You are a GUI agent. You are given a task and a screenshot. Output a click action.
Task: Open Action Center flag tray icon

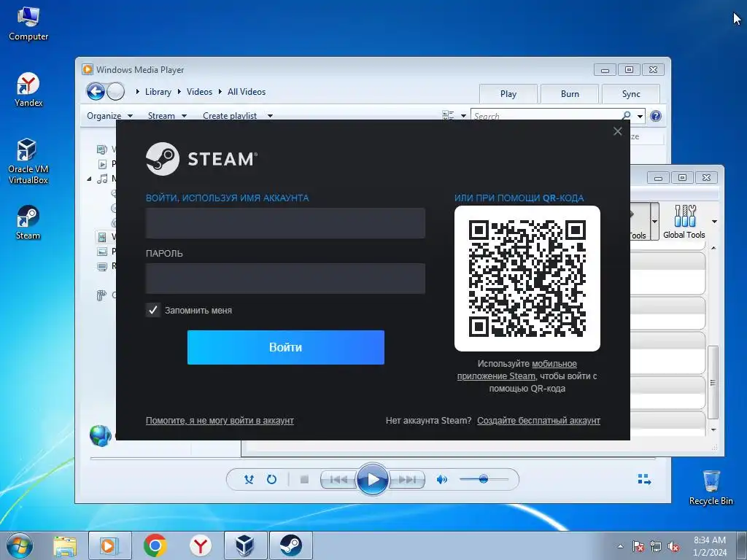638,546
